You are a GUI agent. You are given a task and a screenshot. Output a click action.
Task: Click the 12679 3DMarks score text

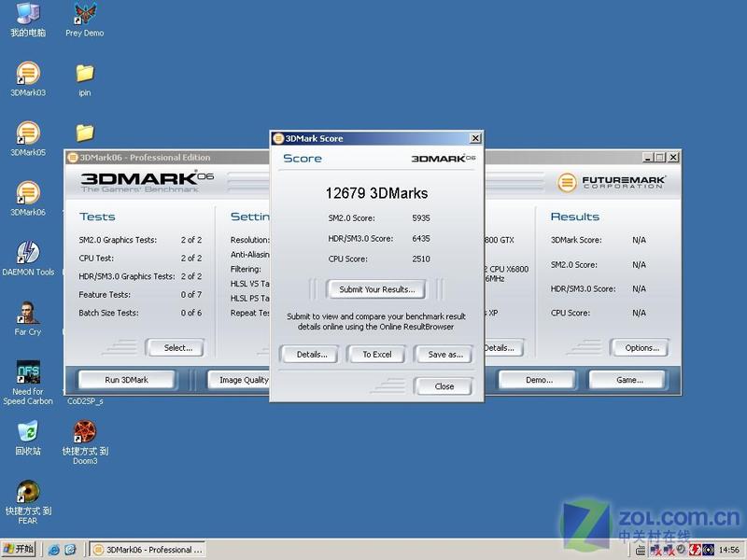pos(376,193)
